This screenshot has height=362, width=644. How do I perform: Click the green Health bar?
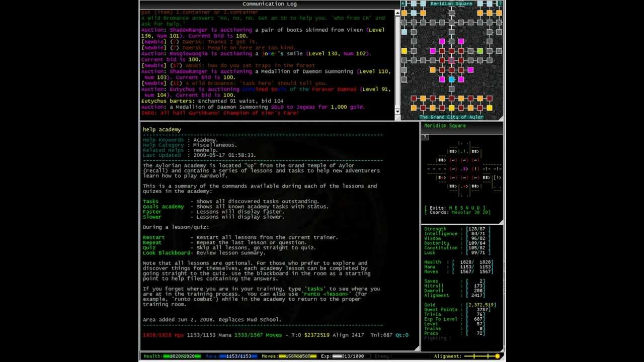pos(182,356)
